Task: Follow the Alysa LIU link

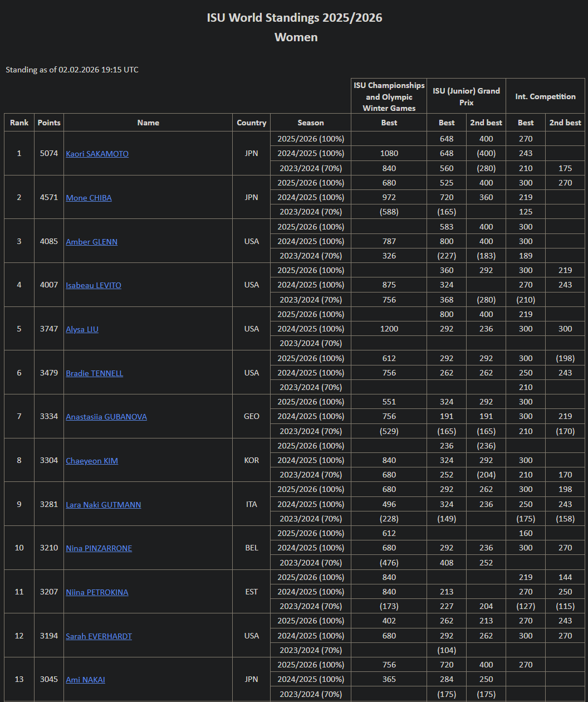Action: tap(82, 329)
